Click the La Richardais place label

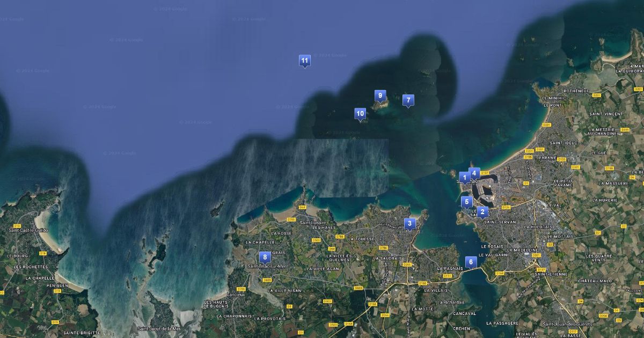[x=451, y=302]
